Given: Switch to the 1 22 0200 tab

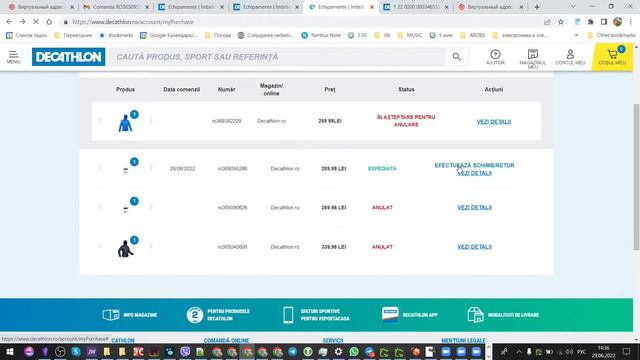Looking at the screenshot, I should pyautogui.click(x=416, y=7).
